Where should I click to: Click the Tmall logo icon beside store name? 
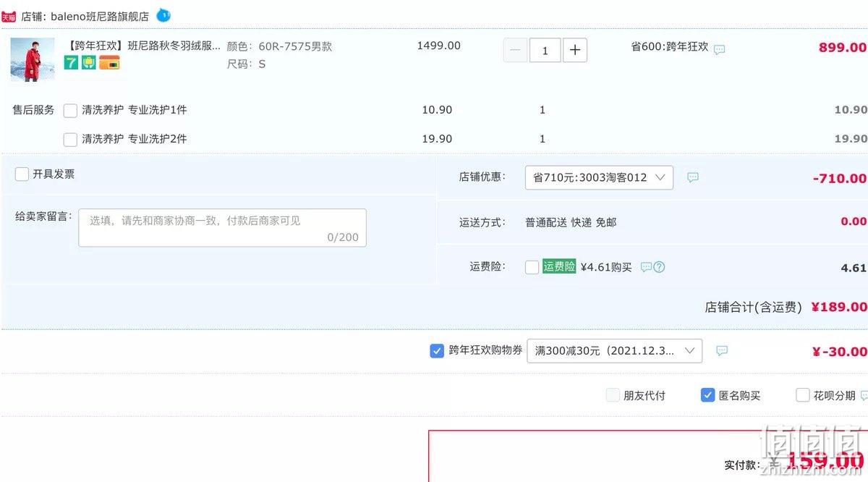(x=9, y=17)
